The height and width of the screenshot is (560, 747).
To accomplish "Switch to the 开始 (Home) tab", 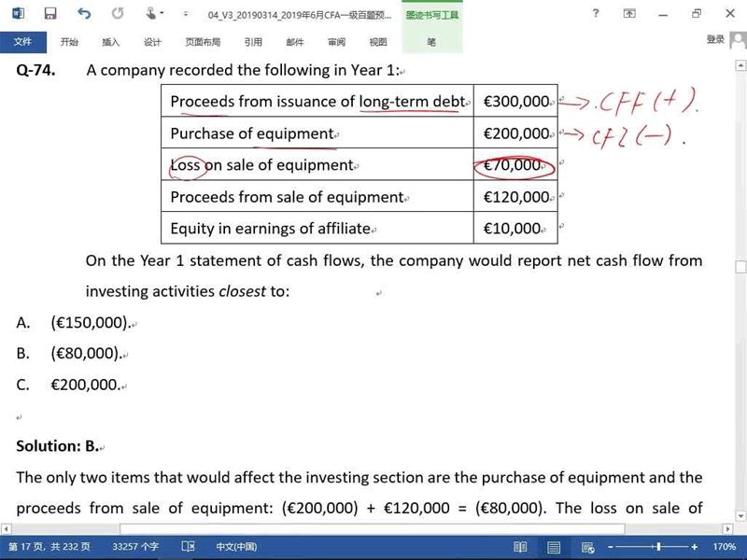I will 69,42.
